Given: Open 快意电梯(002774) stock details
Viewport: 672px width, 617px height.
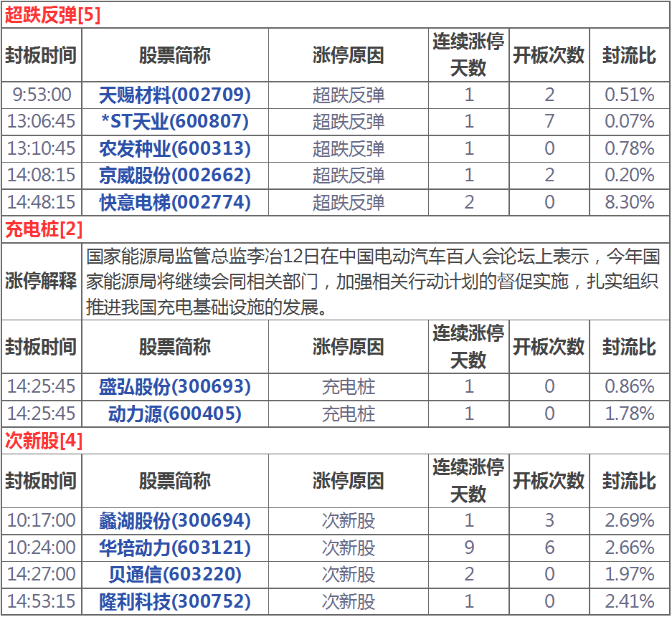Looking at the screenshot, I should pos(175,203).
